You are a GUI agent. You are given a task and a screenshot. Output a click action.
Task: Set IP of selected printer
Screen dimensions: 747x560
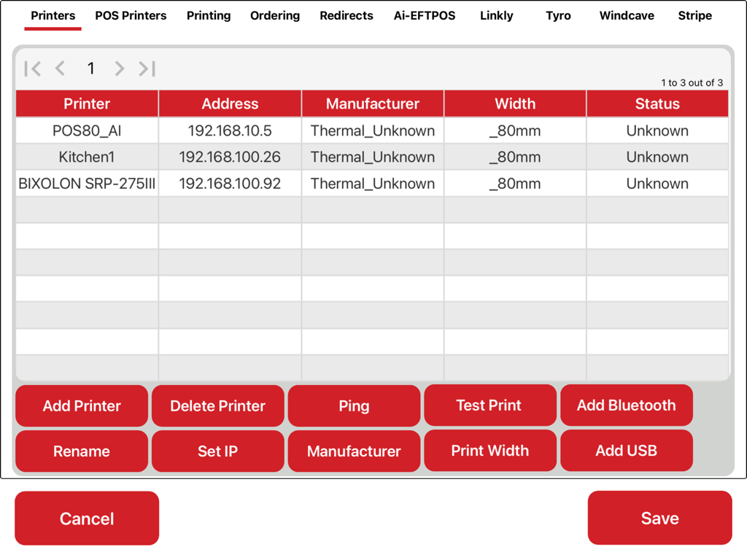(217, 451)
